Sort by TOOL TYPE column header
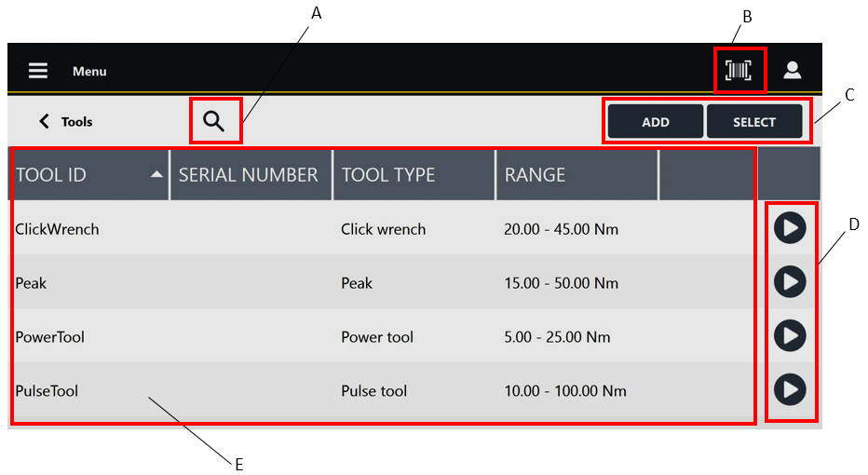The height and width of the screenshot is (475, 868). click(x=388, y=175)
